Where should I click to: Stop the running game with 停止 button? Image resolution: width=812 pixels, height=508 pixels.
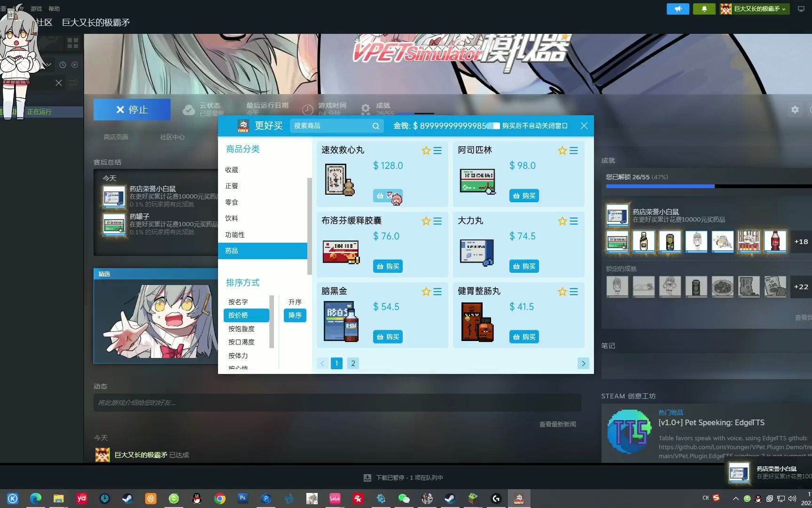[132, 110]
